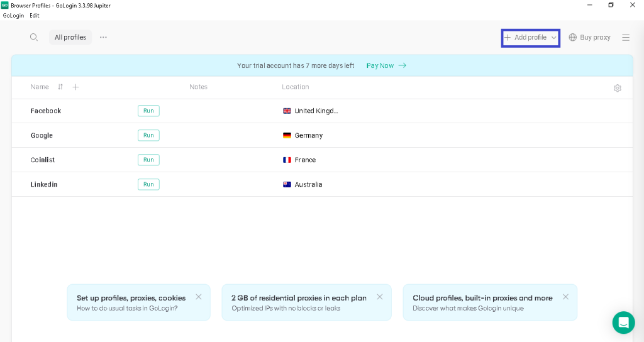Select the All profiles tab

(70, 37)
